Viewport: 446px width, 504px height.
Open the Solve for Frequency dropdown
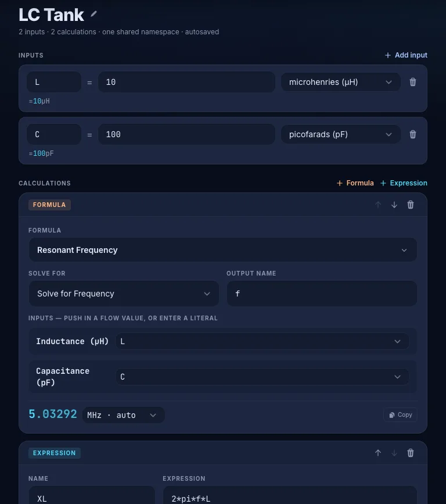tap(124, 294)
